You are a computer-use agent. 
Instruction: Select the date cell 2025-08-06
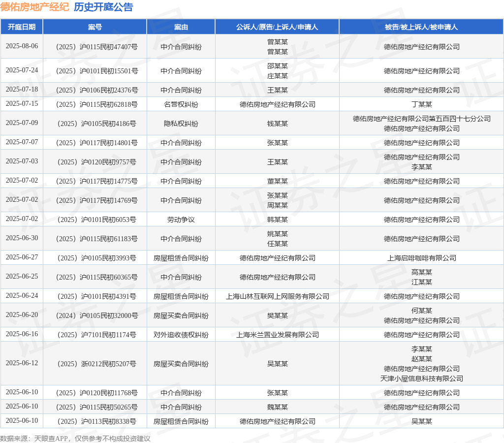pyautogui.click(x=22, y=46)
